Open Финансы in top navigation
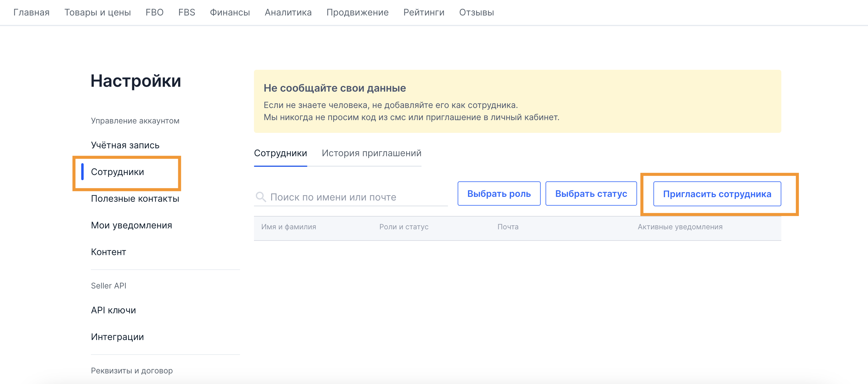Image resolution: width=868 pixels, height=384 pixels. click(x=229, y=12)
